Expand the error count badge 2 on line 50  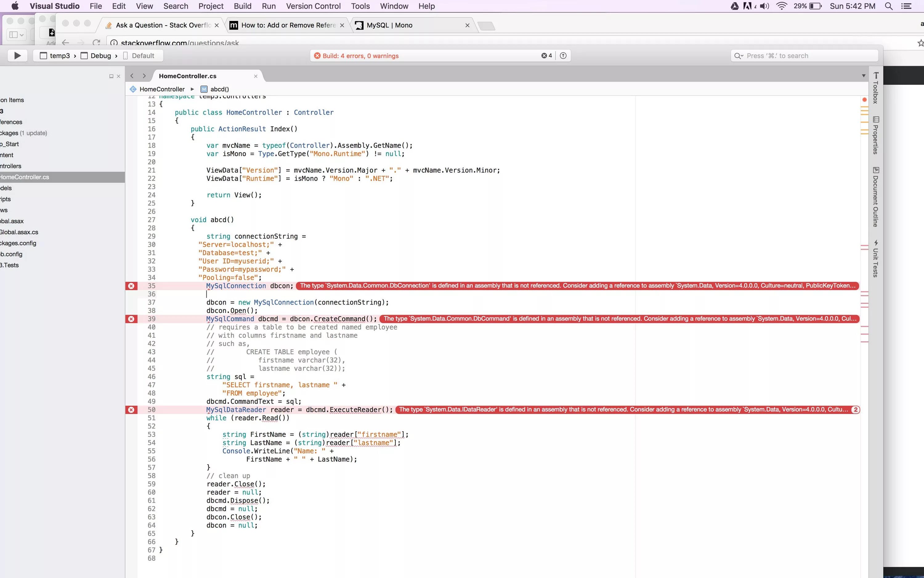point(855,409)
